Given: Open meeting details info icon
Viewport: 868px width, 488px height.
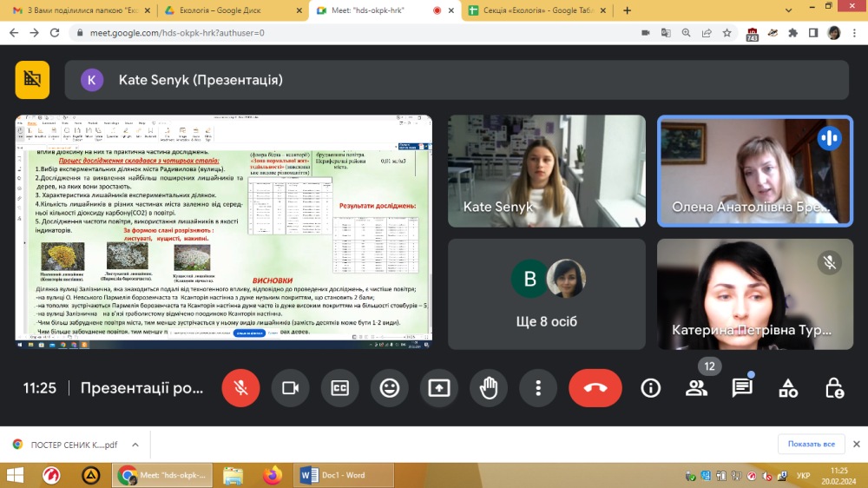Looking at the screenshot, I should pyautogui.click(x=651, y=388).
